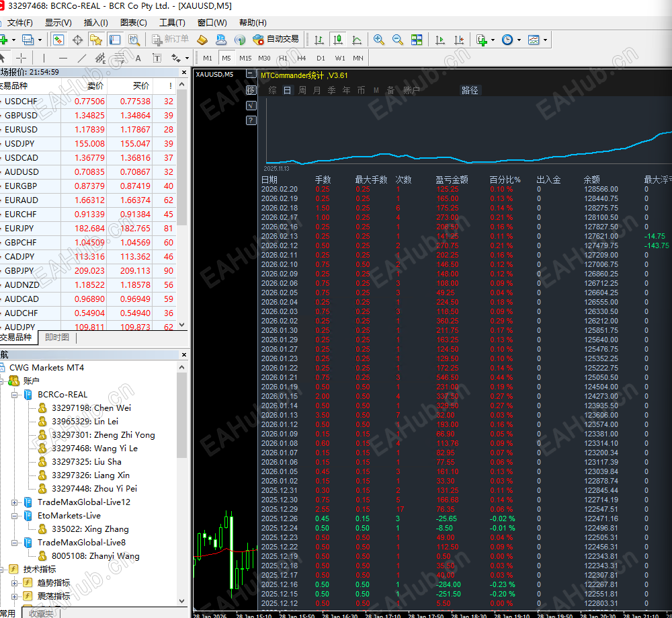The height and width of the screenshot is (618, 672).
Task: Select the 周 weekly statistics view
Action: tap(302, 90)
